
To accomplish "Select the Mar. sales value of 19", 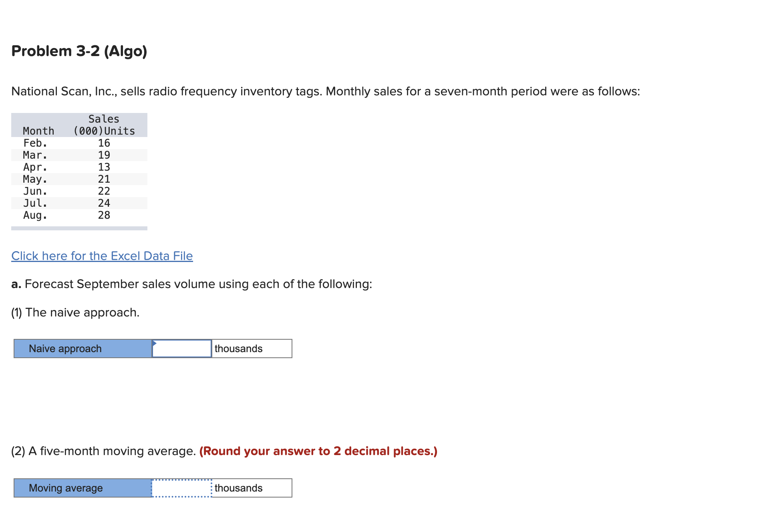I will [105, 155].
